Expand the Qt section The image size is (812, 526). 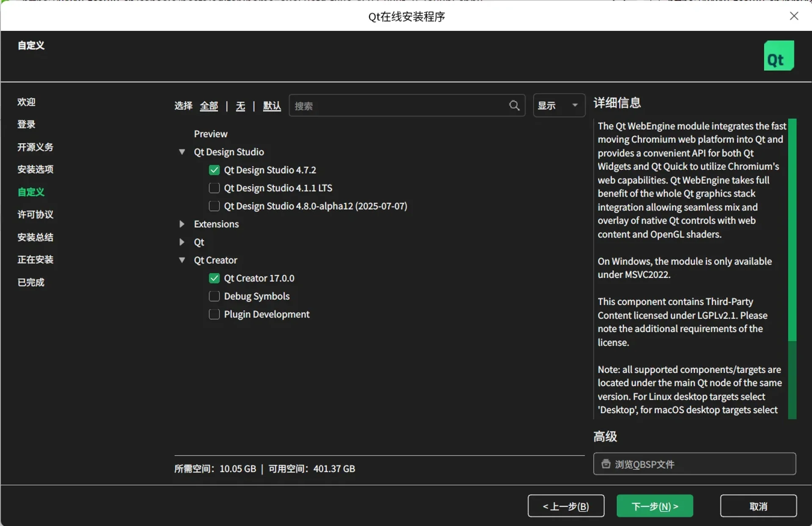coord(182,242)
